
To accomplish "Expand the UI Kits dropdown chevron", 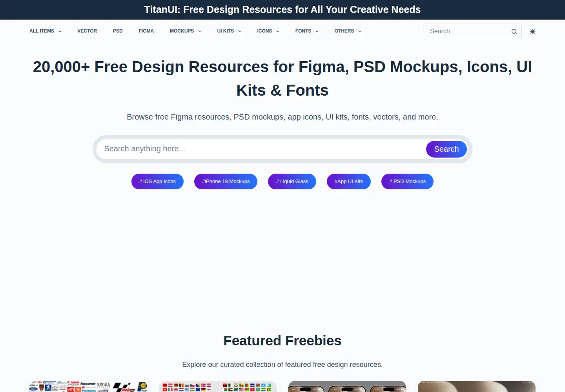I will [240, 31].
